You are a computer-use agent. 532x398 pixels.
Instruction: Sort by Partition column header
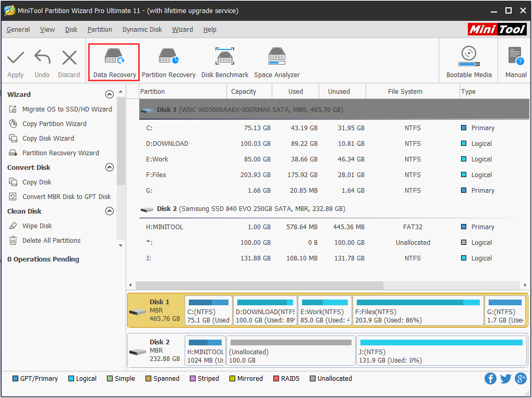click(x=183, y=92)
